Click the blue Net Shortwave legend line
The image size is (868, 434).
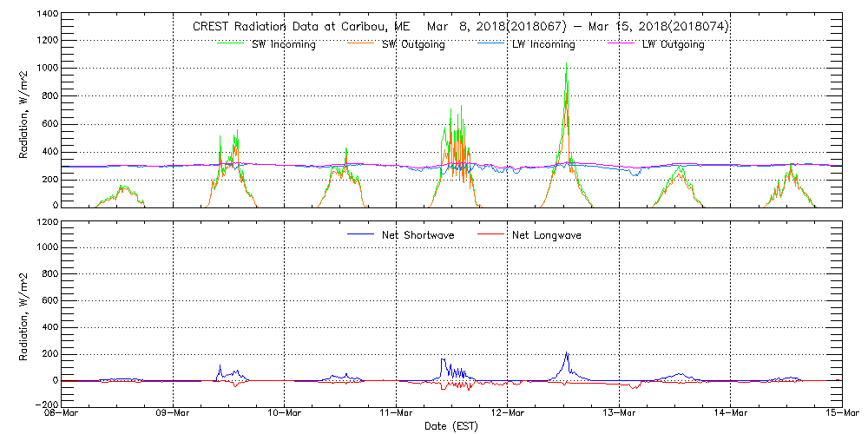(x=361, y=234)
